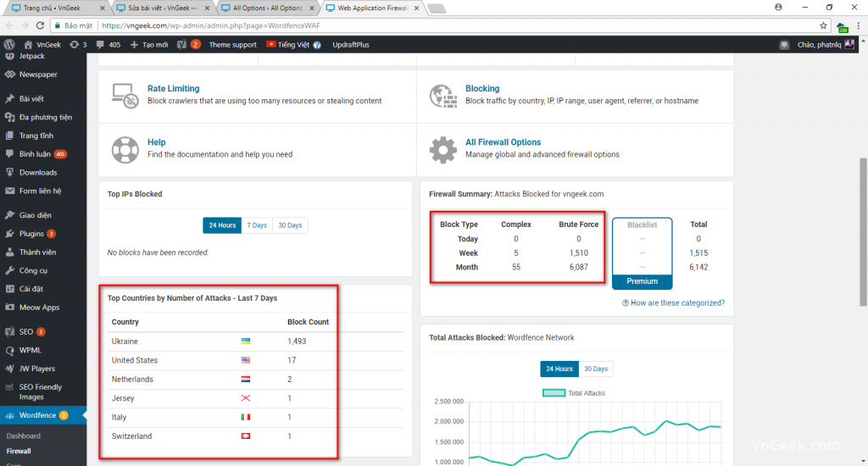The width and height of the screenshot is (868, 466).
Task: Select 24 Hours in Top IPs Blocked
Action: pos(222,225)
